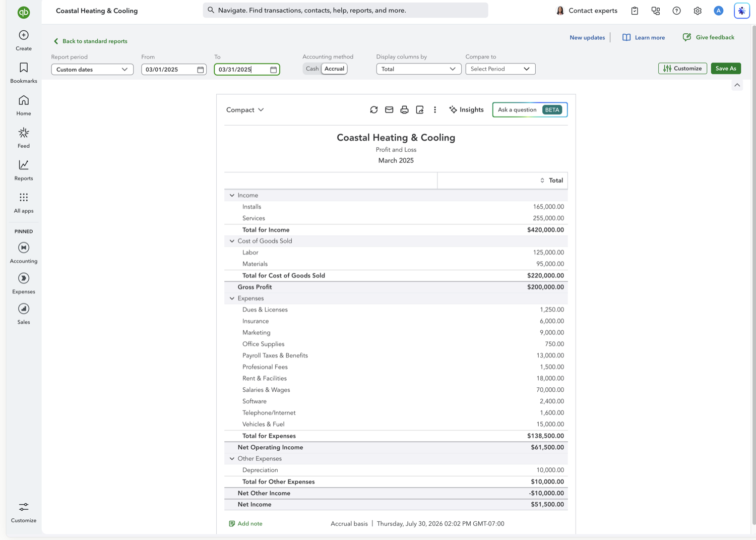The width and height of the screenshot is (756, 540).
Task: Open the settings gear icon
Action: coord(698,11)
